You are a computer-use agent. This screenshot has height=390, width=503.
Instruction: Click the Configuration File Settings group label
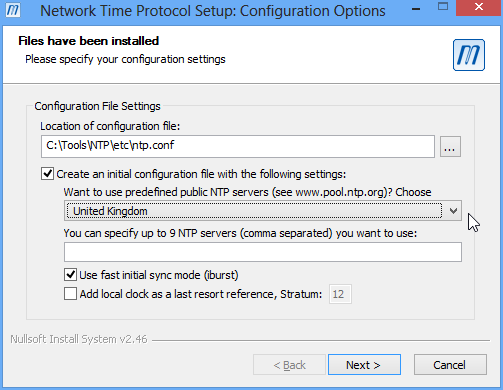pos(97,106)
